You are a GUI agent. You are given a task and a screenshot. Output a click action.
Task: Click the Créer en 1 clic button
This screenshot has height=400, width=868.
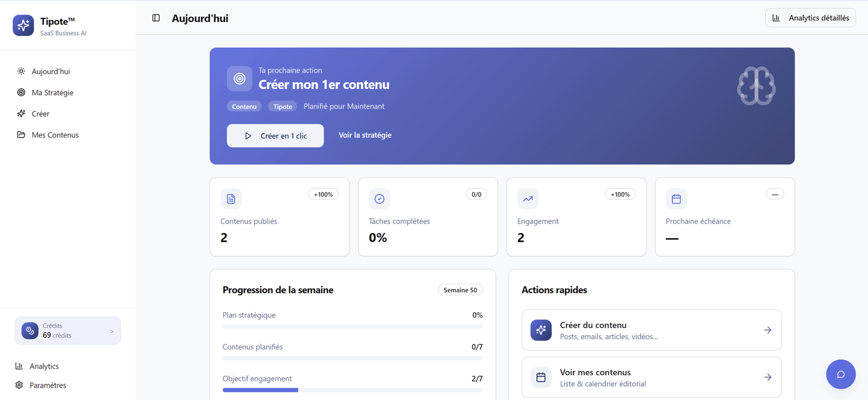[275, 135]
